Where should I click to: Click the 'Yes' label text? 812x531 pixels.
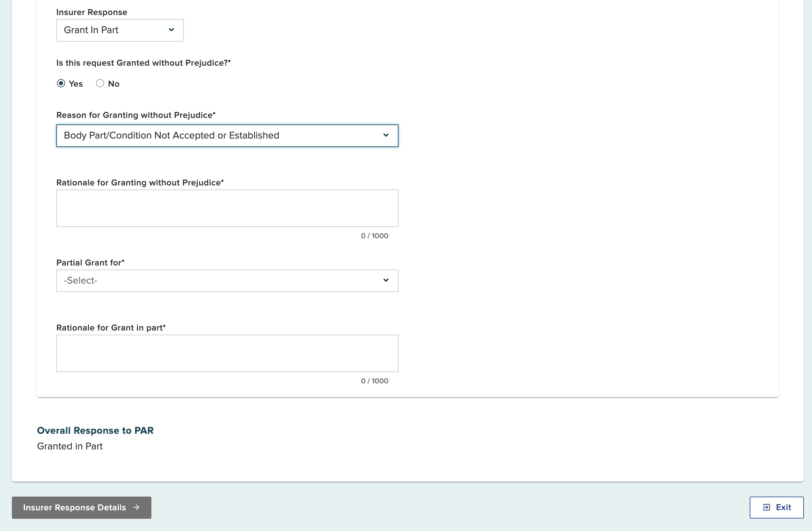(76, 84)
